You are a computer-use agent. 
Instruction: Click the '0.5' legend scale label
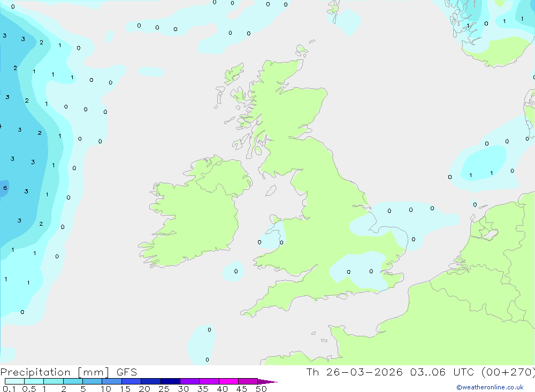tap(29, 389)
